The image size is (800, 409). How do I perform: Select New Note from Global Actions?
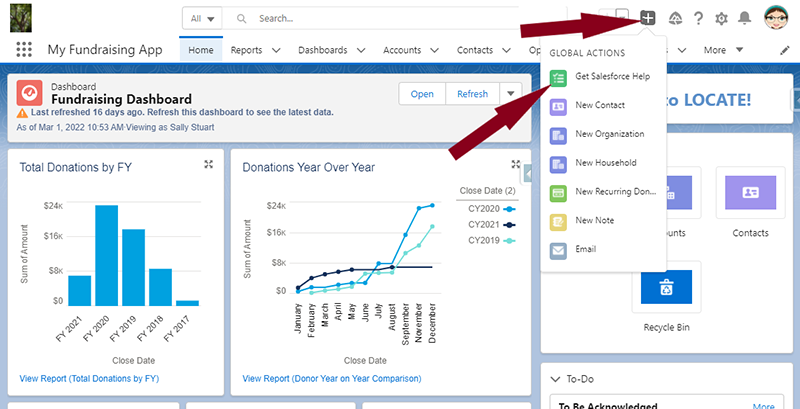pos(594,220)
